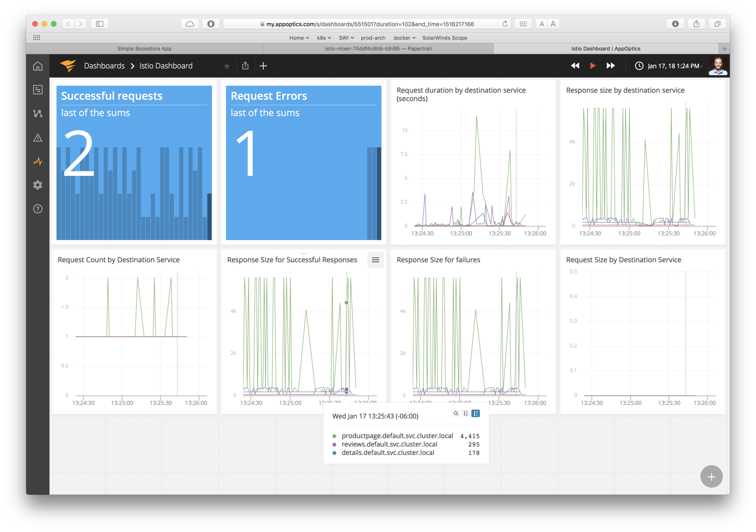Go to Dashboards breadcrumb
756x532 pixels.
tap(104, 66)
